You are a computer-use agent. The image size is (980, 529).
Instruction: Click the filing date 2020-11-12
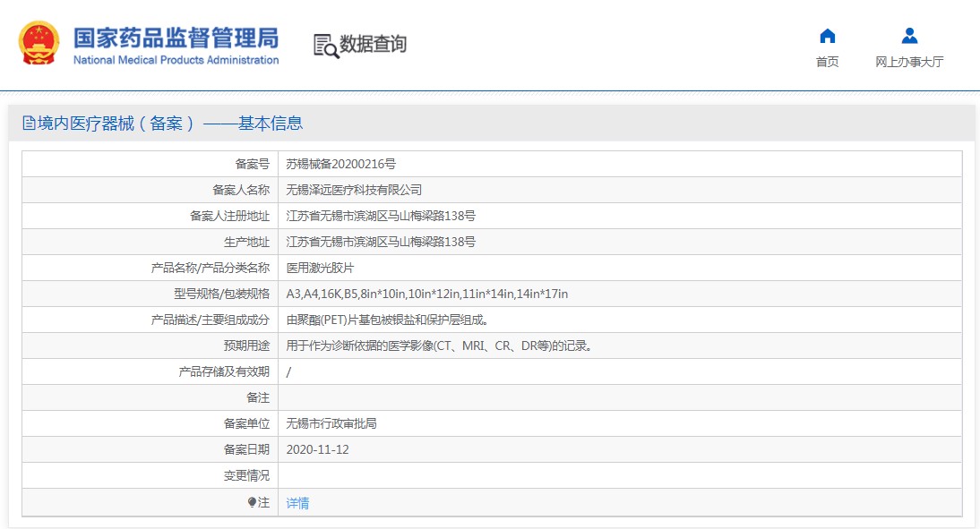tap(317, 449)
